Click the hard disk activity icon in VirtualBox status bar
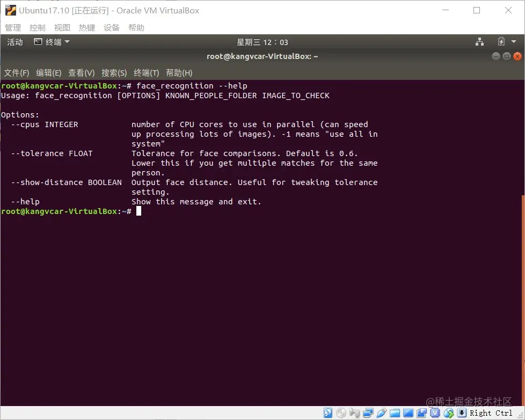 click(x=328, y=413)
